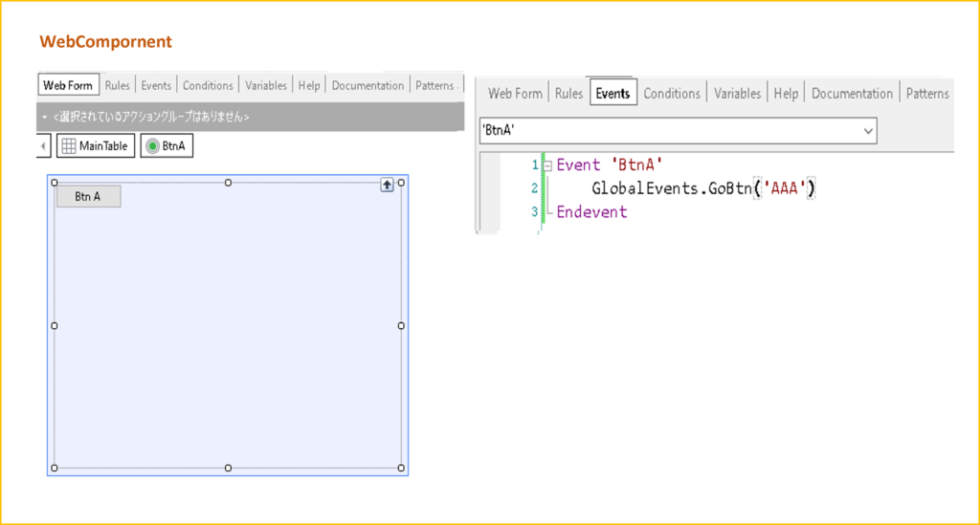
Task: Open Help tab in left panel
Action: pyautogui.click(x=309, y=85)
